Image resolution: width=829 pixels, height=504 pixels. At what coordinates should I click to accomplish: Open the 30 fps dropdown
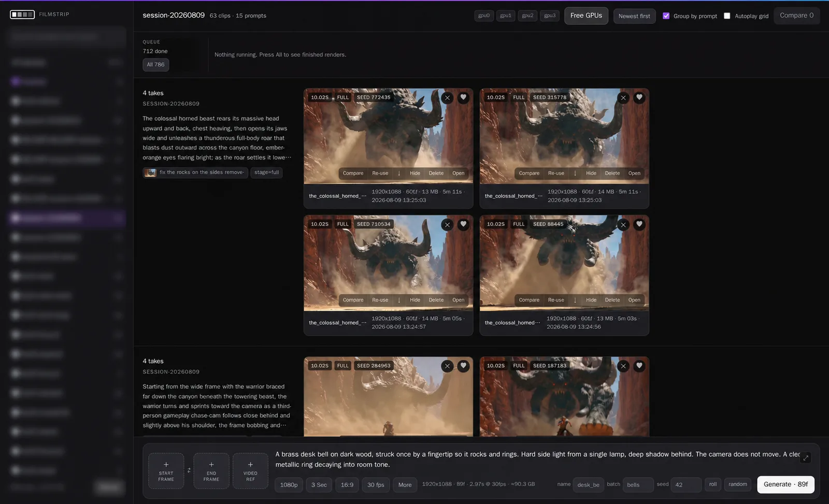click(x=376, y=485)
